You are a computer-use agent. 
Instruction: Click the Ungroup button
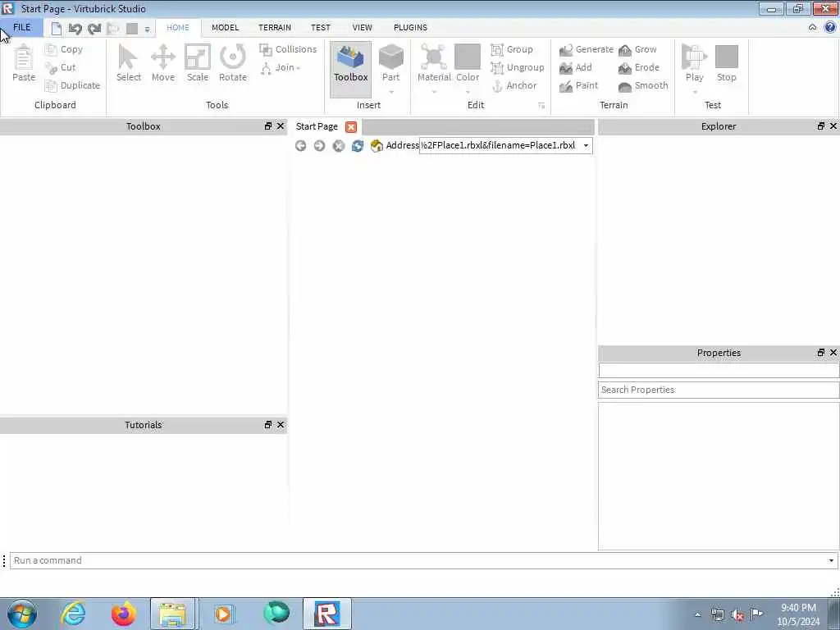(x=518, y=67)
